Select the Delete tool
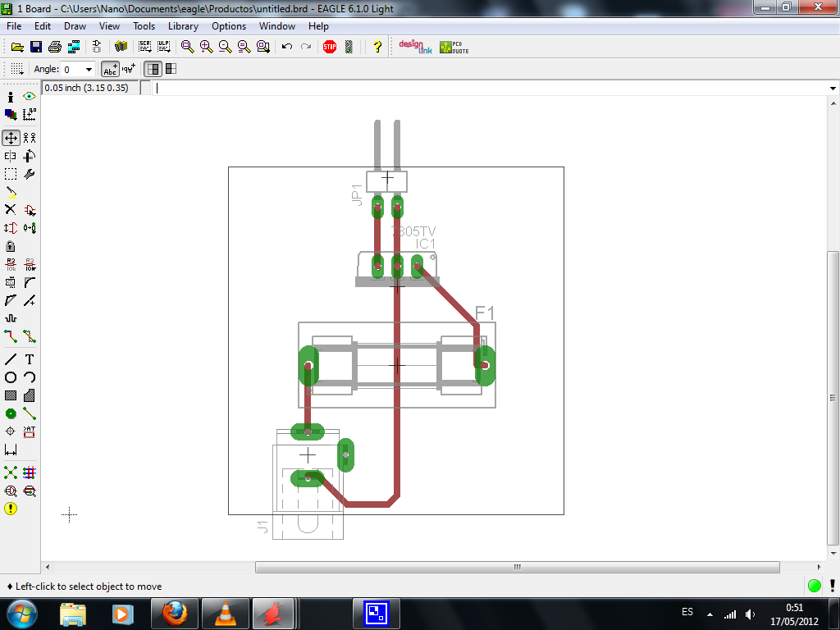This screenshot has height=630, width=840. tap(11, 209)
